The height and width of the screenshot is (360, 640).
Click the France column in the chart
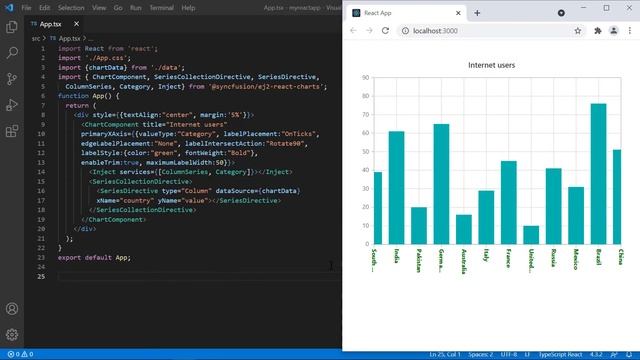click(x=509, y=202)
